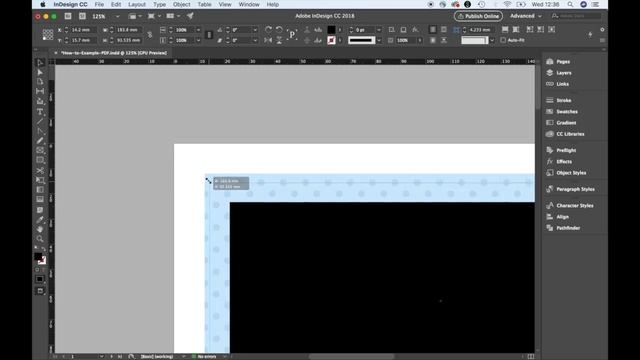The width and height of the screenshot is (640, 360).
Task: Click the width W input field
Action: click(x=129, y=30)
